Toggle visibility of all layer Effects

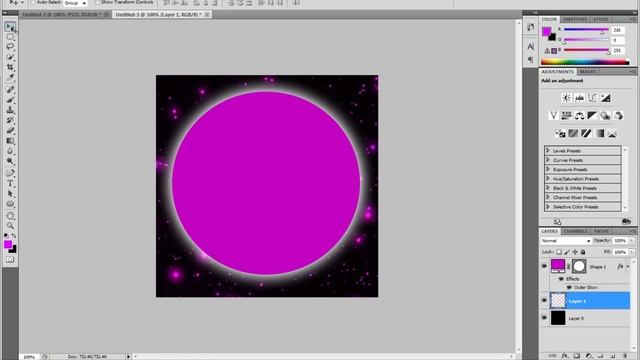(561, 279)
